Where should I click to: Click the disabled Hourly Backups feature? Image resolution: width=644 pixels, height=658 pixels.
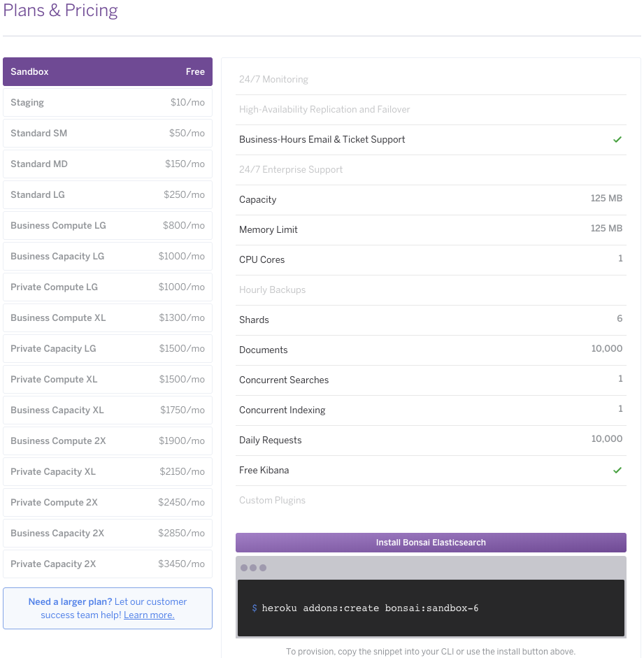pos(431,289)
